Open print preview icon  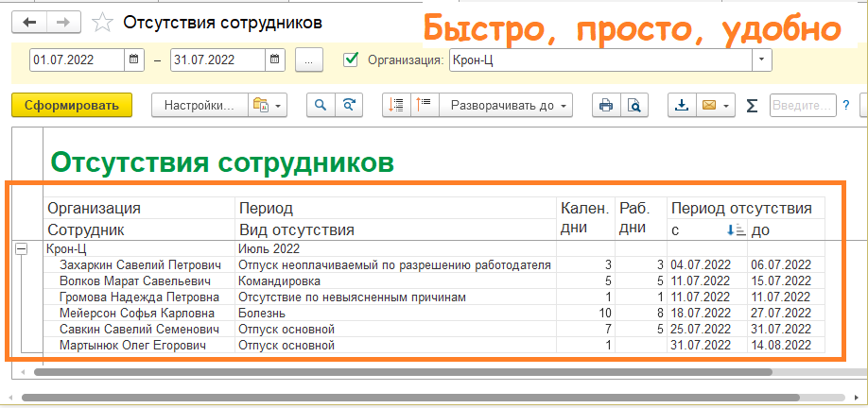[x=634, y=105]
